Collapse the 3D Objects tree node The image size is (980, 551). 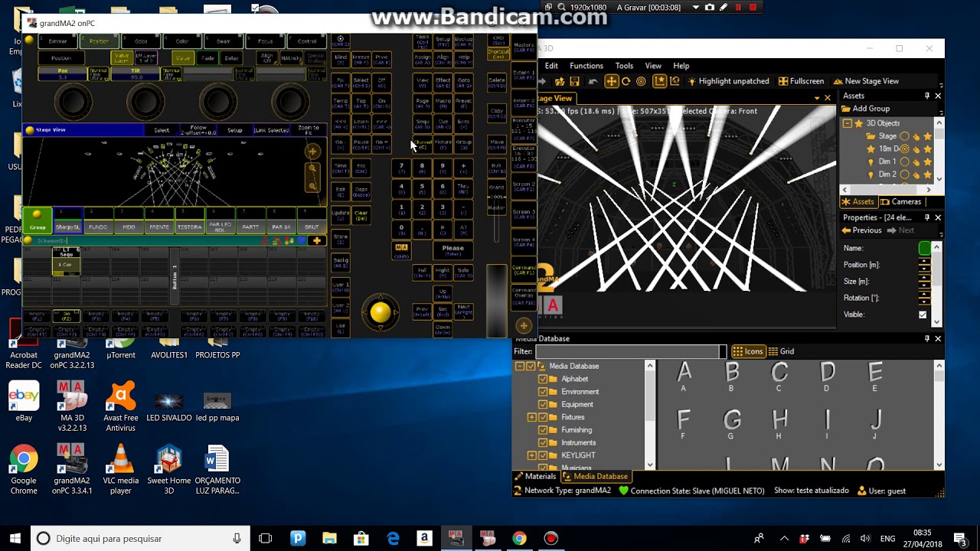coord(847,123)
